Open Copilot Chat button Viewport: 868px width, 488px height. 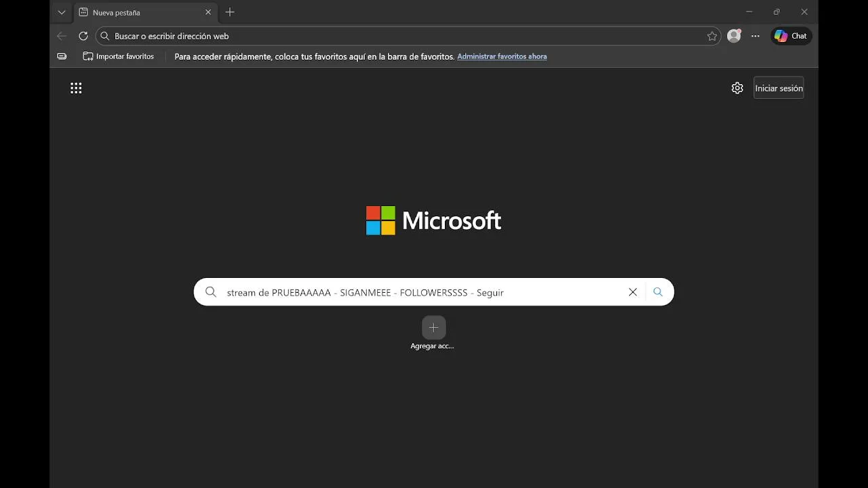(791, 36)
